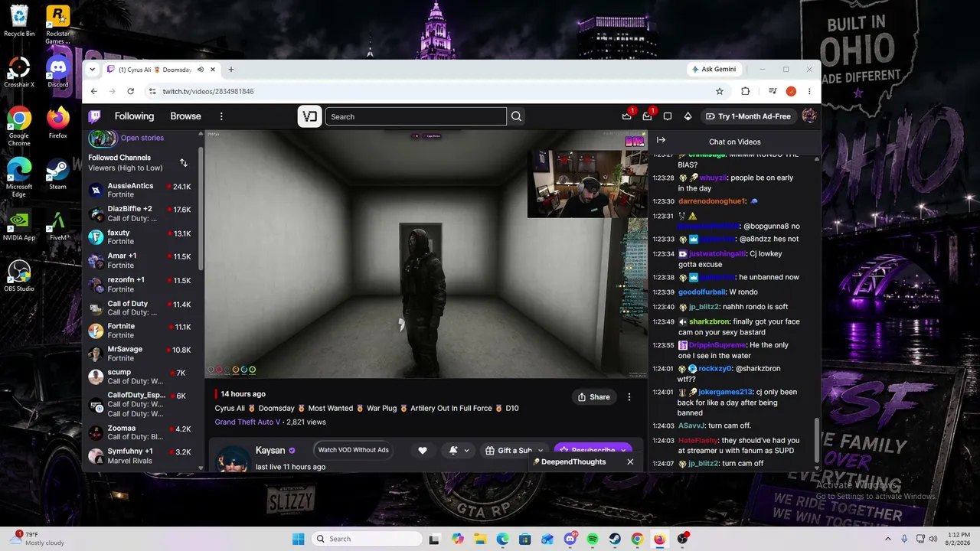Switch to the Browse tab
980x551 pixels.
tap(185, 116)
